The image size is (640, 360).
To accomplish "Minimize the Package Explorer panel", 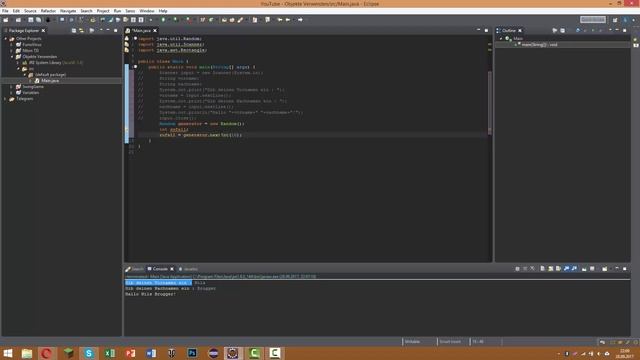I will [x=108, y=31].
